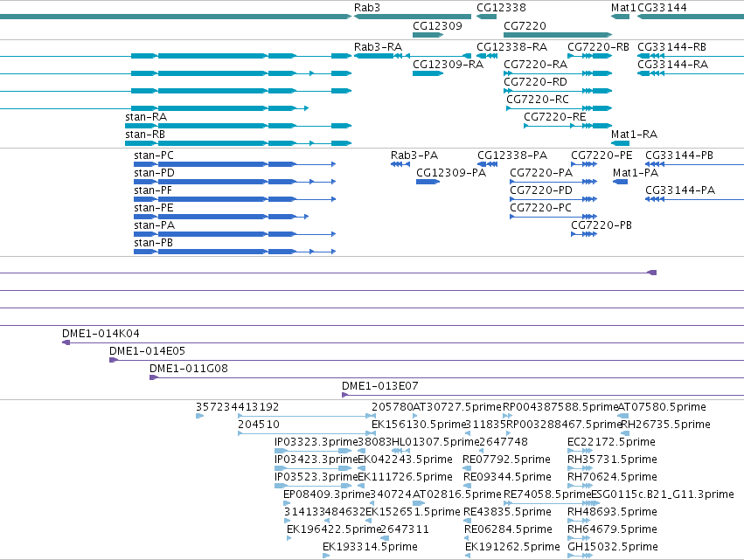Click the CG7220-PB protein label
The image size is (744, 560).
601,225
